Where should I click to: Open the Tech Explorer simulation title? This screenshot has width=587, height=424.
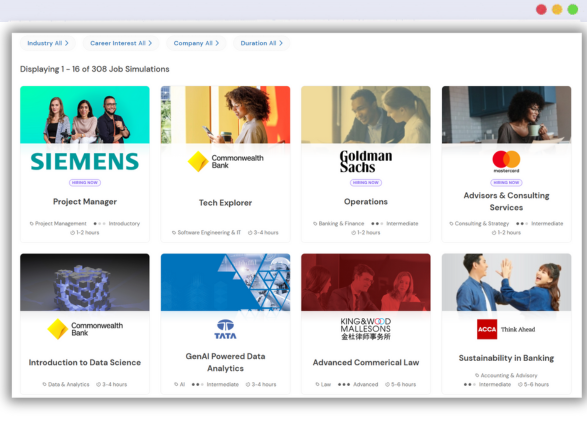225,203
